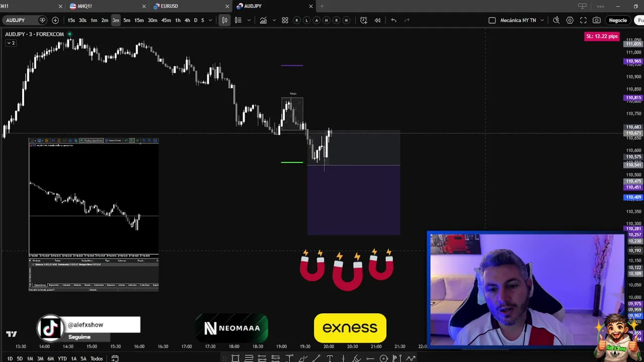Expand the chart style dropdown arrow

pyautogui.click(x=249, y=20)
